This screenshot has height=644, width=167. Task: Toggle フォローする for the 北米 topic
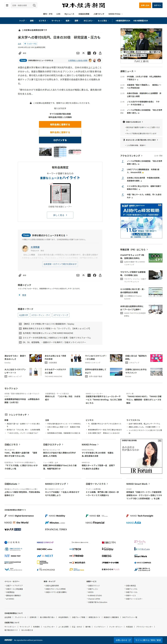click(x=30, y=44)
